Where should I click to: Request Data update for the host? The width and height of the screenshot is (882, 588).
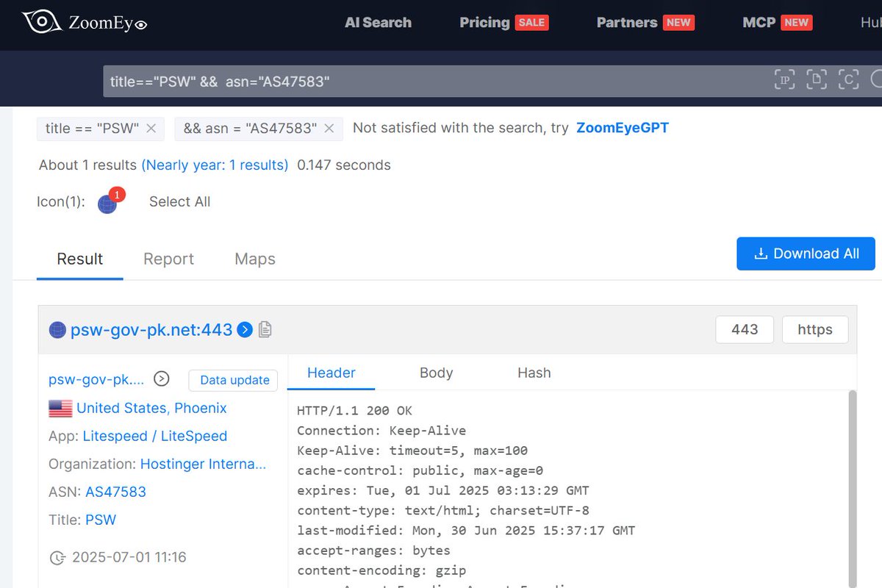(233, 380)
